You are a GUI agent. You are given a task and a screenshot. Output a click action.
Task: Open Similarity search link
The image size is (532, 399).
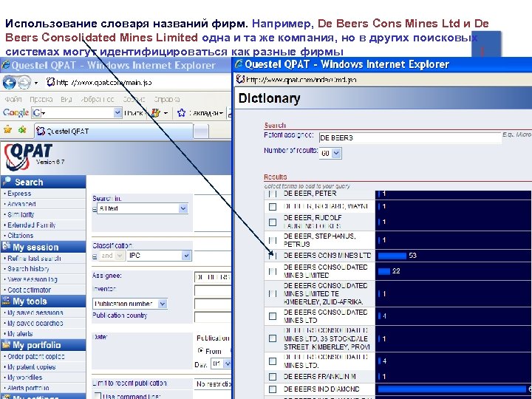pyautogui.click(x=21, y=214)
